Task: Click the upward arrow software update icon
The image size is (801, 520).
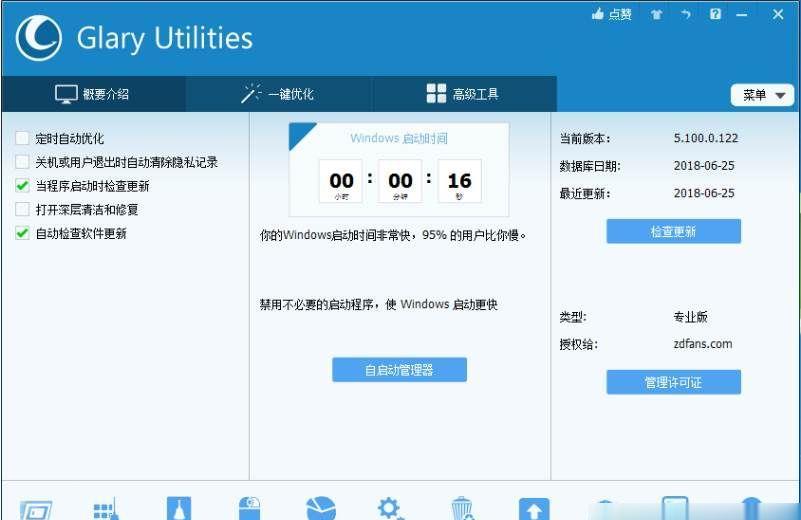Action: click(534, 509)
